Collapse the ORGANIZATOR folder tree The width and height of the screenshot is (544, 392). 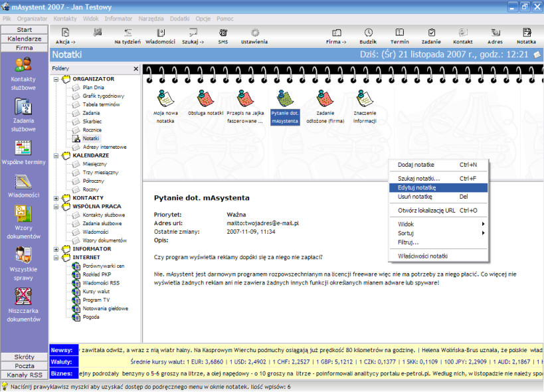tap(56, 80)
